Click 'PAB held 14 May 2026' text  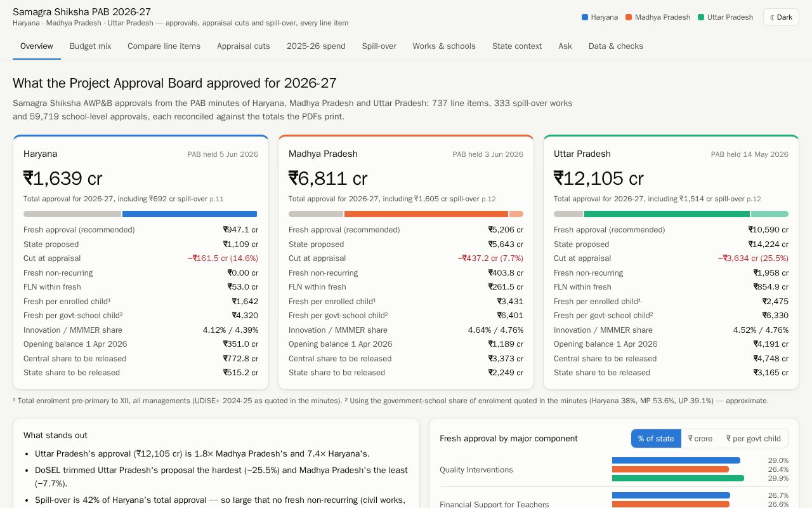pos(750,154)
